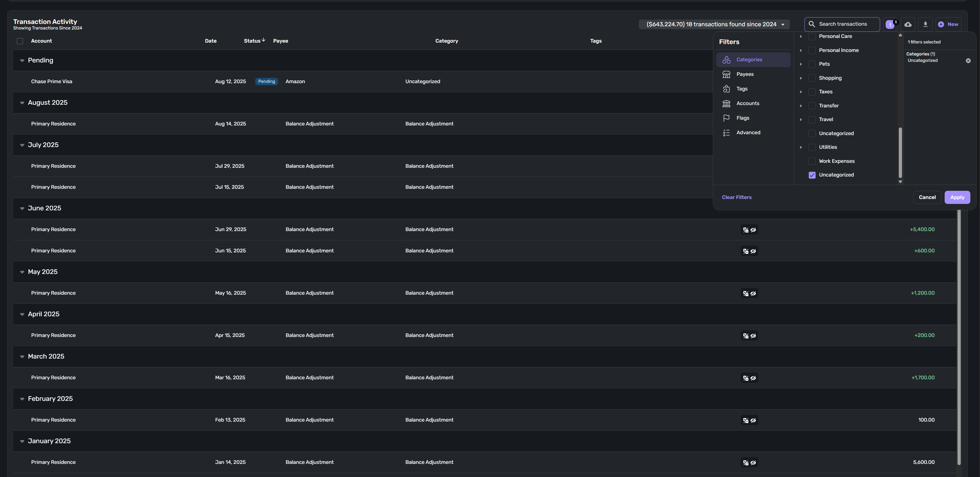Click the split/hidden icons on Jun 29 row
Image resolution: width=980 pixels, height=477 pixels.
coord(749,230)
